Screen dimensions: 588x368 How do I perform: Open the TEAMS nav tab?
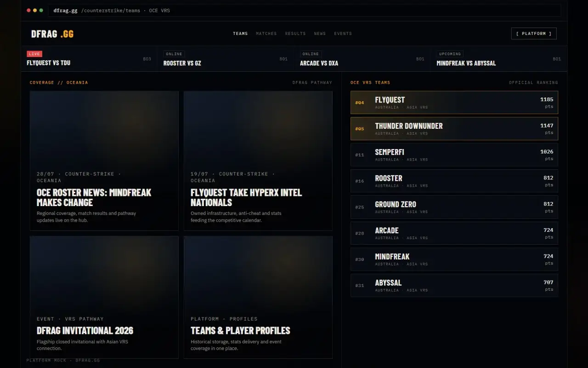240,34
